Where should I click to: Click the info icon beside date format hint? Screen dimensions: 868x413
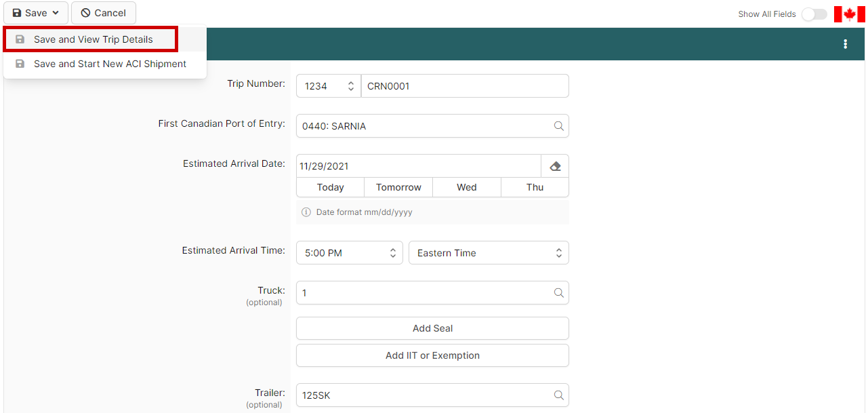tap(306, 212)
